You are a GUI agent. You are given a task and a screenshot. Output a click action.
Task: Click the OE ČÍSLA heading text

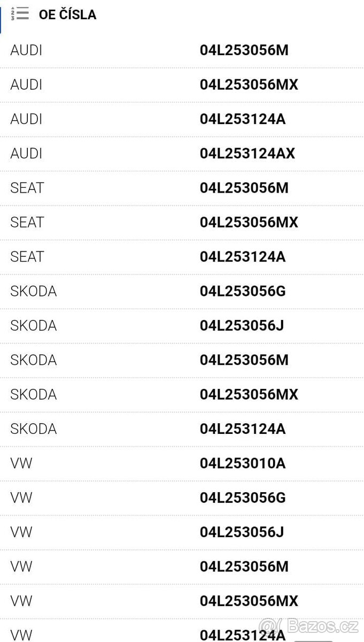67,14
